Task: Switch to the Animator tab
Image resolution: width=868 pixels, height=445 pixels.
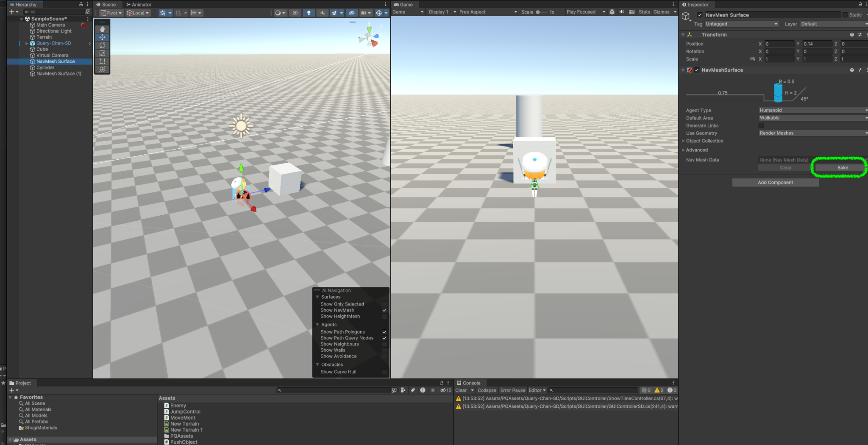Action: pos(139,4)
